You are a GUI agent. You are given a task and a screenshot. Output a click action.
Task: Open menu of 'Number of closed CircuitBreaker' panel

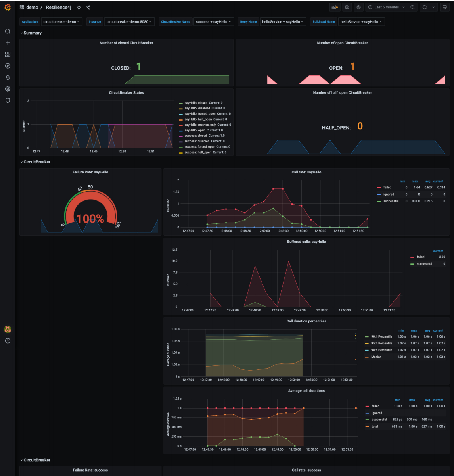pyautogui.click(x=126, y=43)
